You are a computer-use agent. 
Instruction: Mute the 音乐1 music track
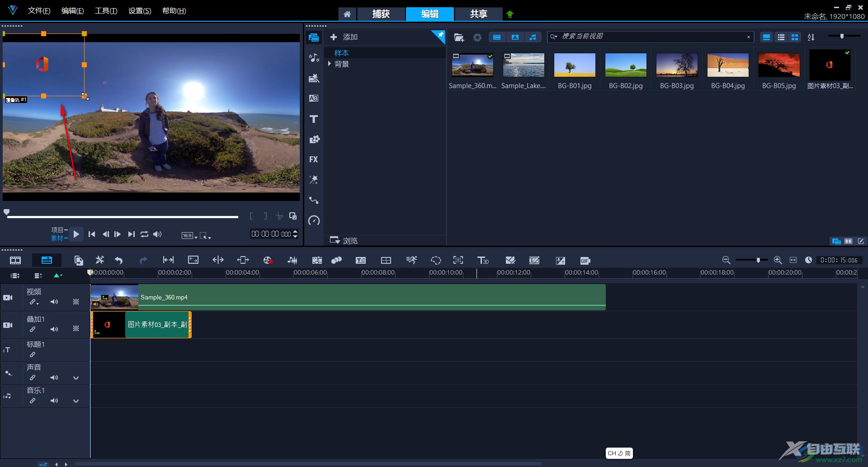click(x=54, y=401)
